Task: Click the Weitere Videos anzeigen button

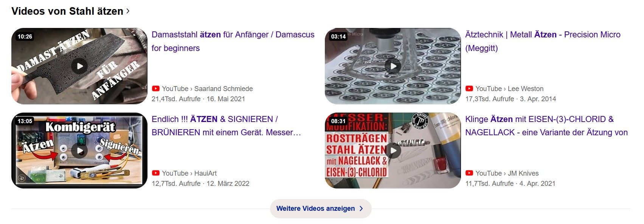Action: (321, 209)
